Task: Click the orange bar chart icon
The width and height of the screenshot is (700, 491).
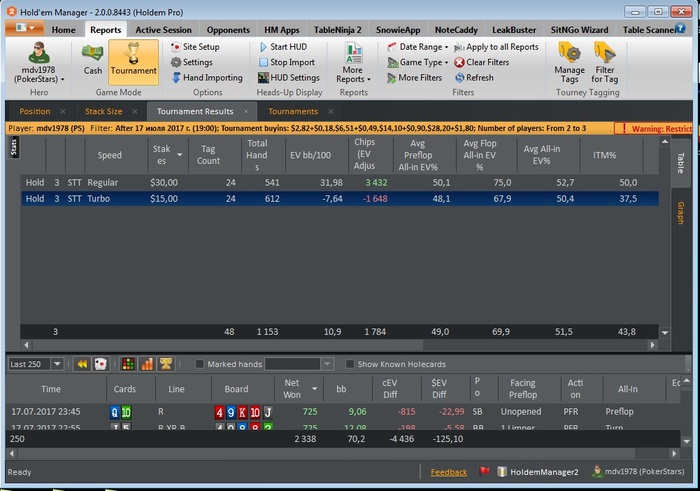Action: 147,364
